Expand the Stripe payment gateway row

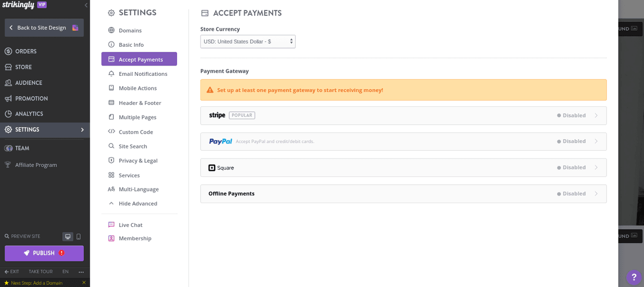403,116
